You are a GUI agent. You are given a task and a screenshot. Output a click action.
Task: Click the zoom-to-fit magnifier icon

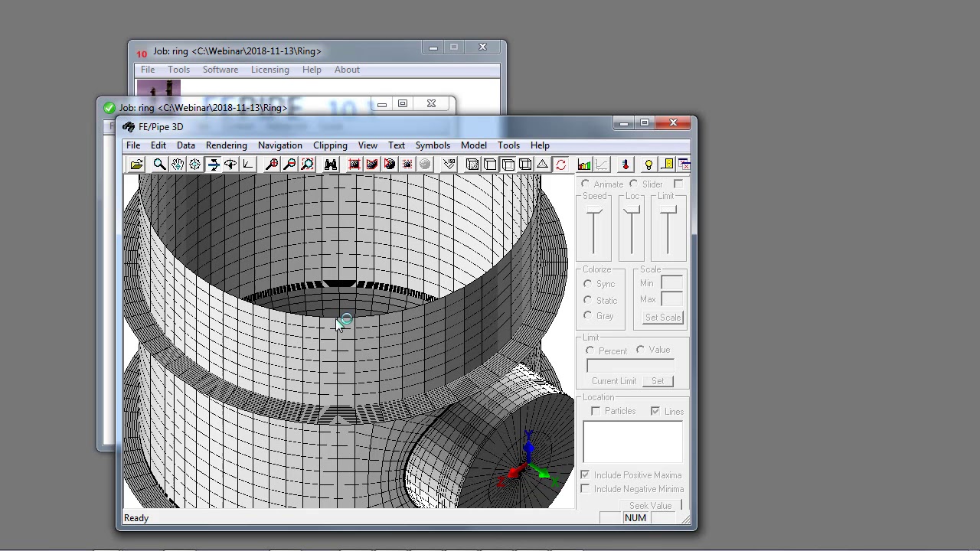tap(308, 165)
